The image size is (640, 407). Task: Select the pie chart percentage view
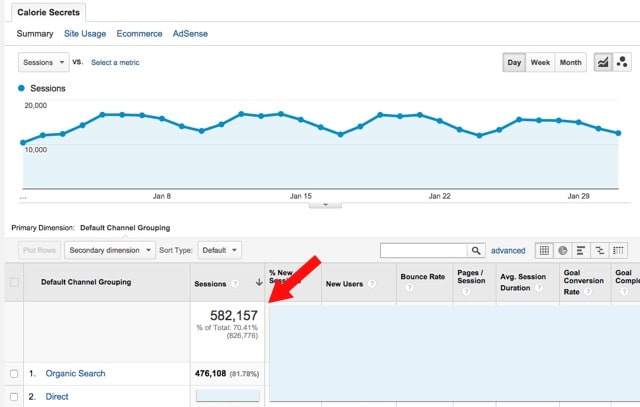point(563,250)
